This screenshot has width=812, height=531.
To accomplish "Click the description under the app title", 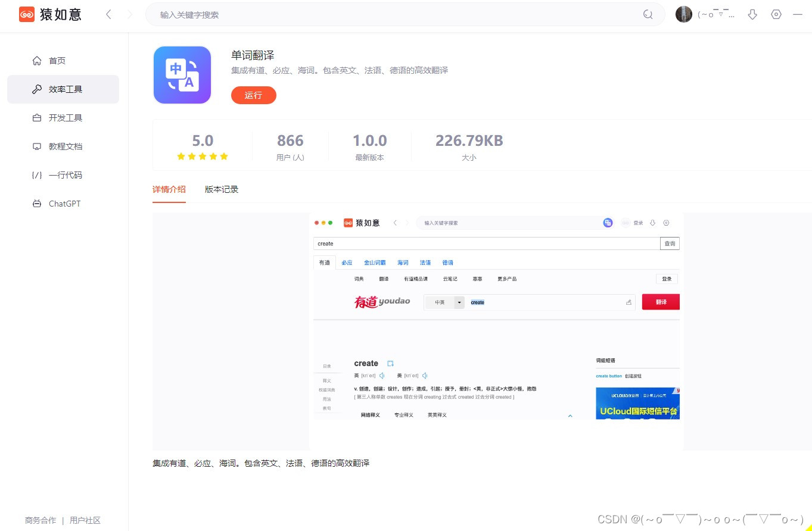I will tap(340, 70).
